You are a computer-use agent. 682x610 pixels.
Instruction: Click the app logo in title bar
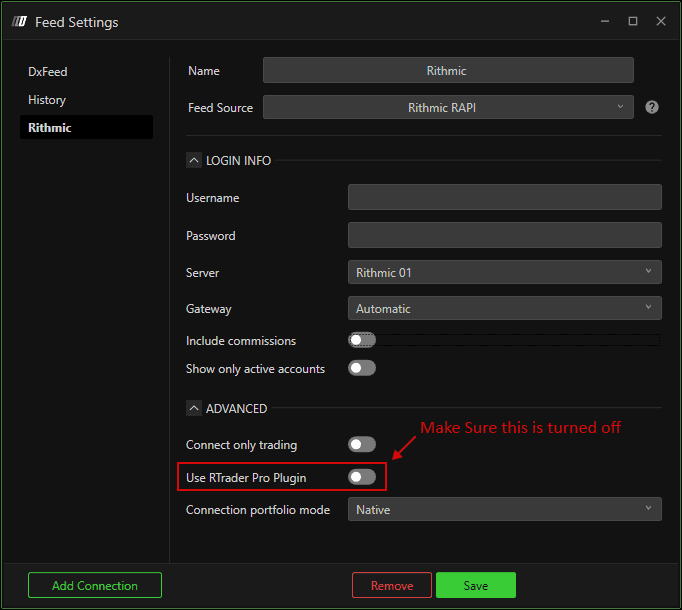point(19,21)
